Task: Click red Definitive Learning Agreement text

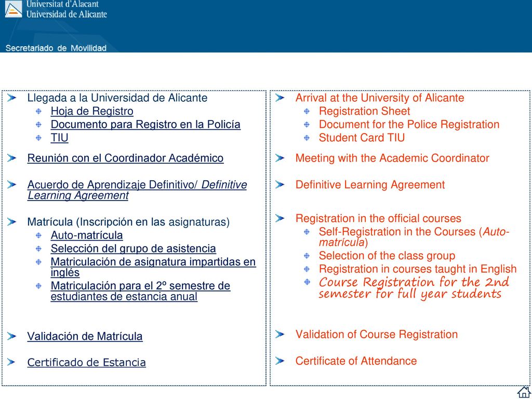Action: point(370,184)
